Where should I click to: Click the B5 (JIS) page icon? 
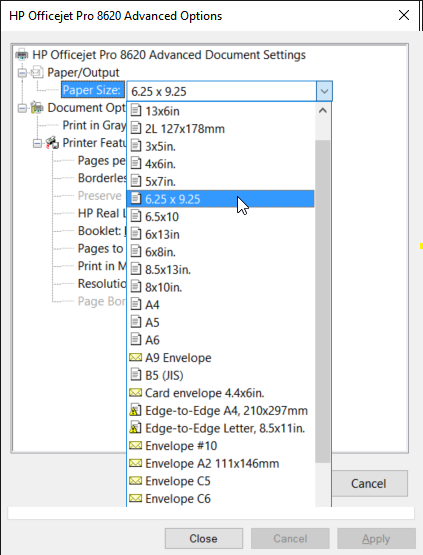click(136, 374)
